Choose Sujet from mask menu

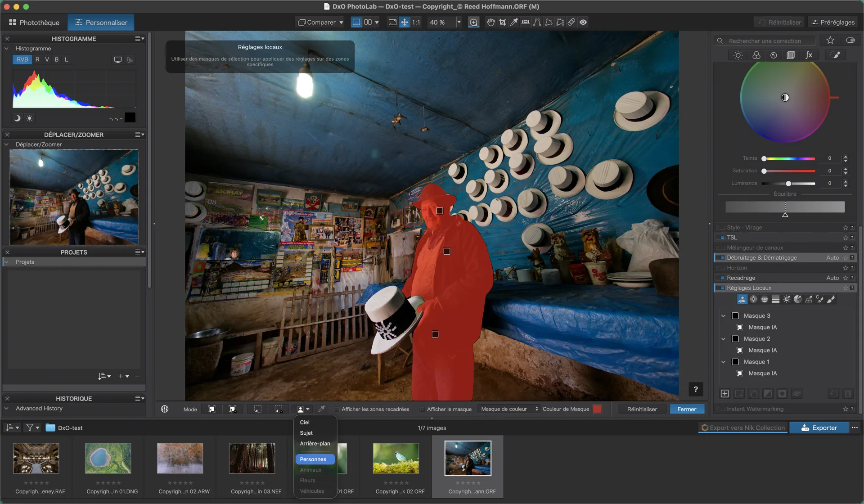306,433
